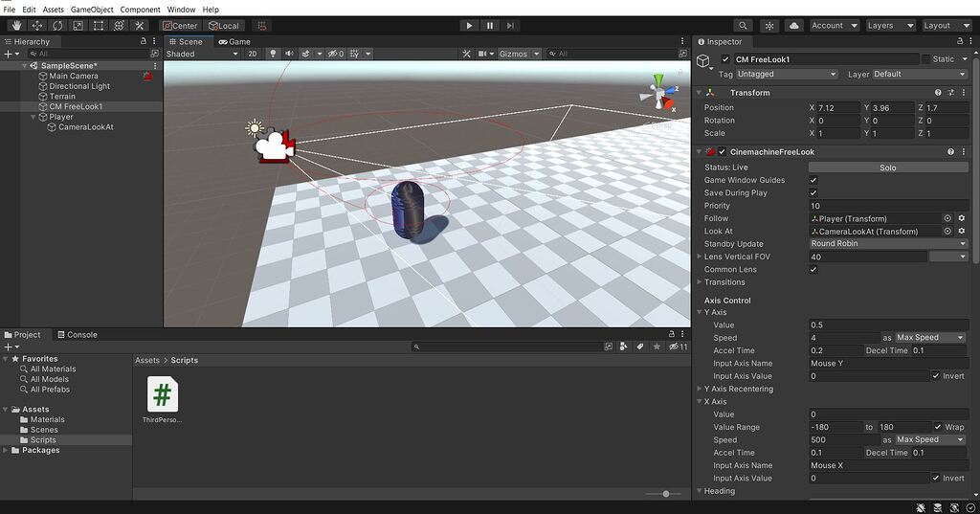Screen dimensions: 980x514
Task: Disable Save During Play checkbox
Action: [813, 193]
